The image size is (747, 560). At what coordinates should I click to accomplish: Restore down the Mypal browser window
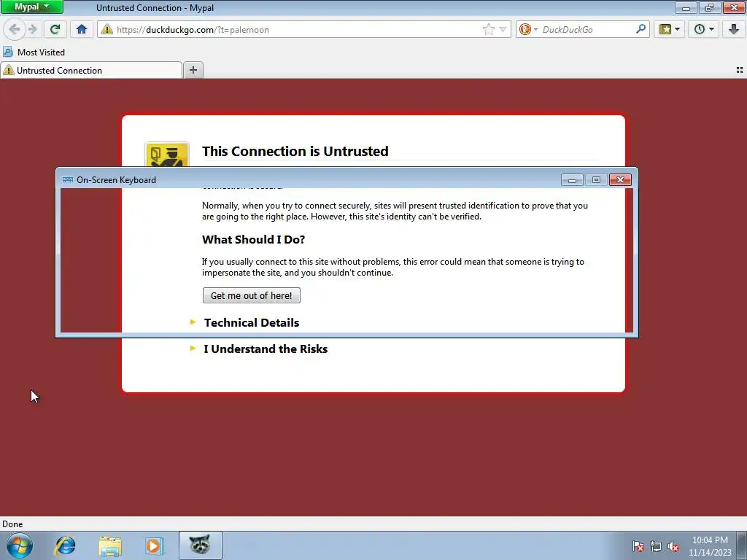point(710,7)
